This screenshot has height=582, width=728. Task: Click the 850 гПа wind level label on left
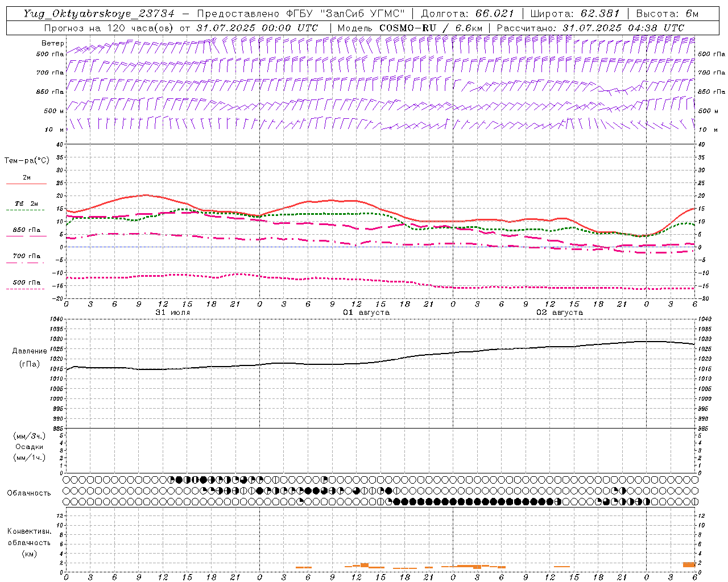pyautogui.click(x=50, y=92)
